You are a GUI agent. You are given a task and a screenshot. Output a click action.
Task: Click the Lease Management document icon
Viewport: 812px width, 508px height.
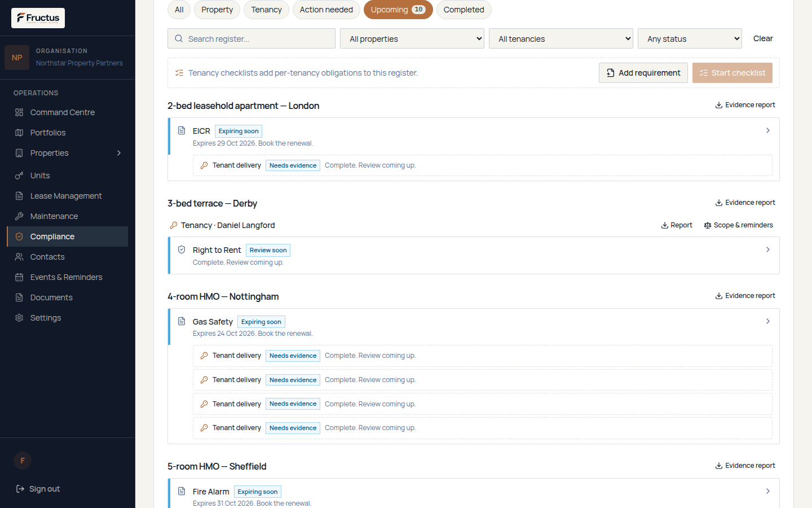click(x=19, y=196)
